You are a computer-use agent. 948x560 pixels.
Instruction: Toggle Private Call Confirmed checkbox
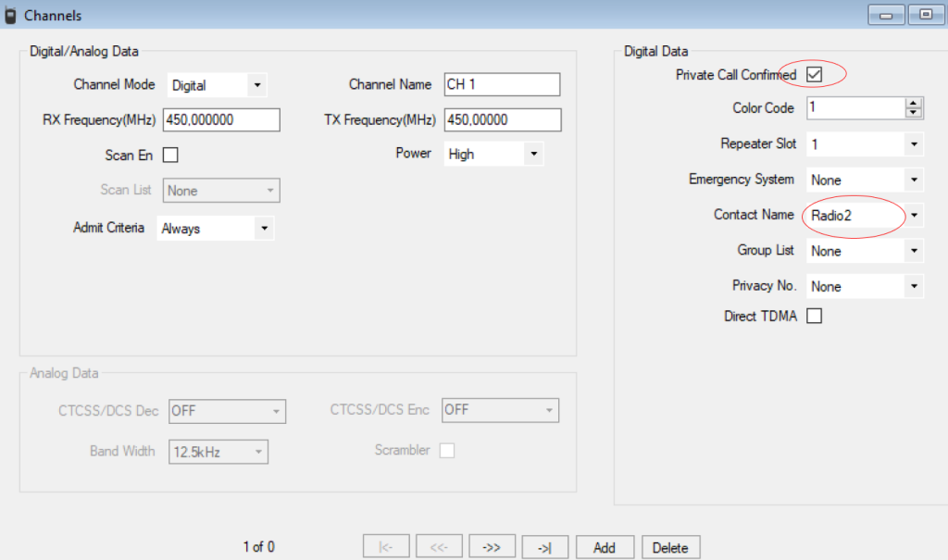(x=815, y=74)
